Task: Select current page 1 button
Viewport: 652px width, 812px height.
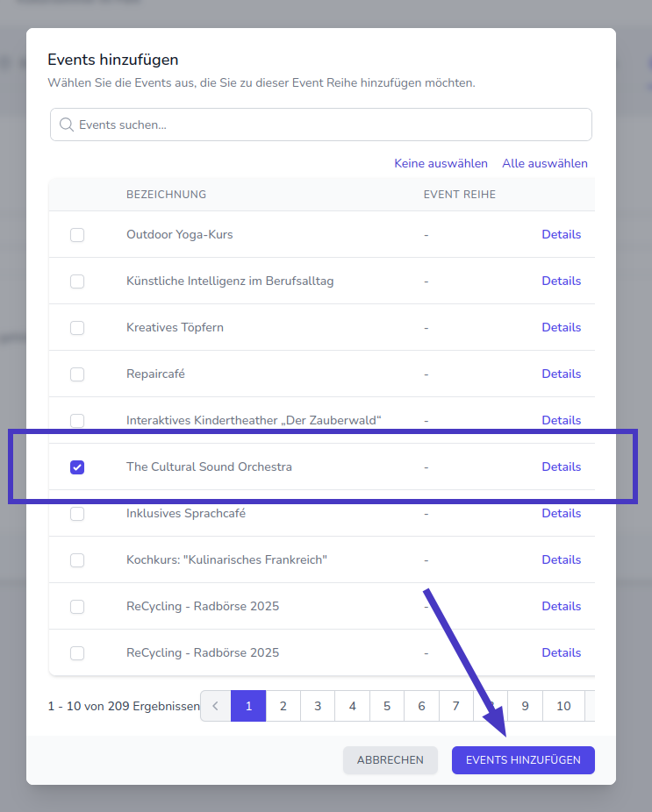Action: (x=248, y=706)
